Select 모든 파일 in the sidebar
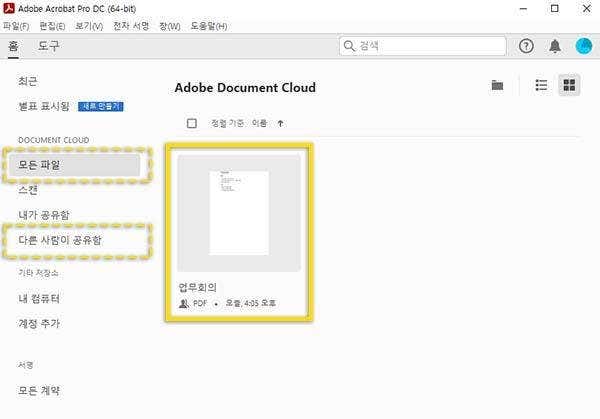 tap(75, 165)
